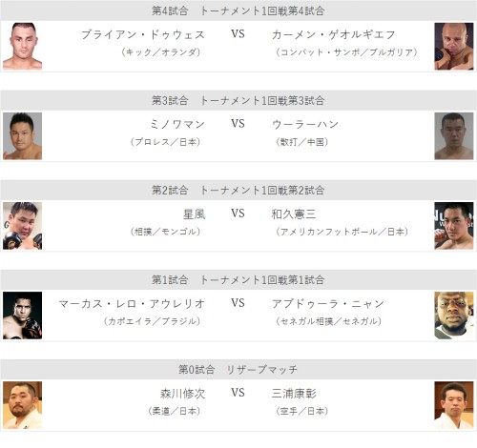The image size is (477, 448).
Task: Click the ミノワマン name text
Action: click(x=177, y=124)
